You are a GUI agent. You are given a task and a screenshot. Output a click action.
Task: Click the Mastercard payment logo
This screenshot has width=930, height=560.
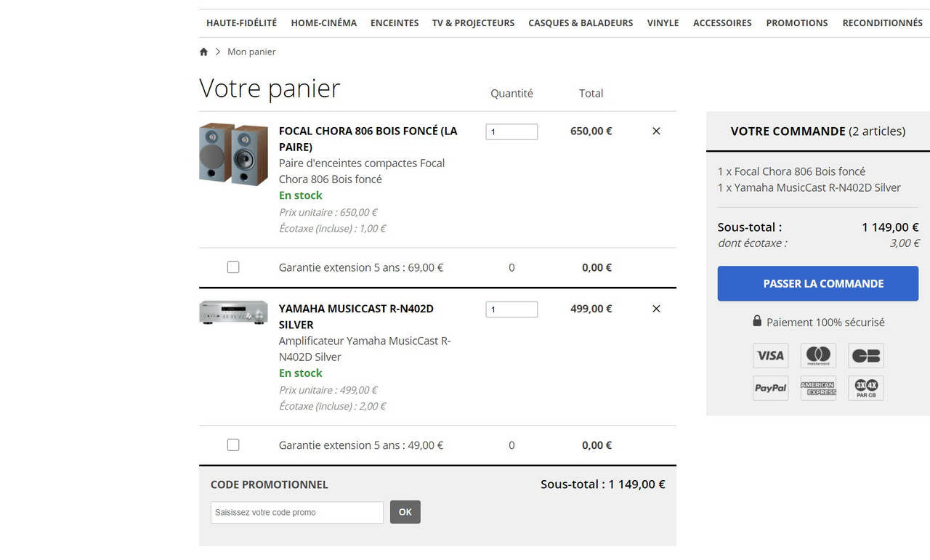[818, 355]
